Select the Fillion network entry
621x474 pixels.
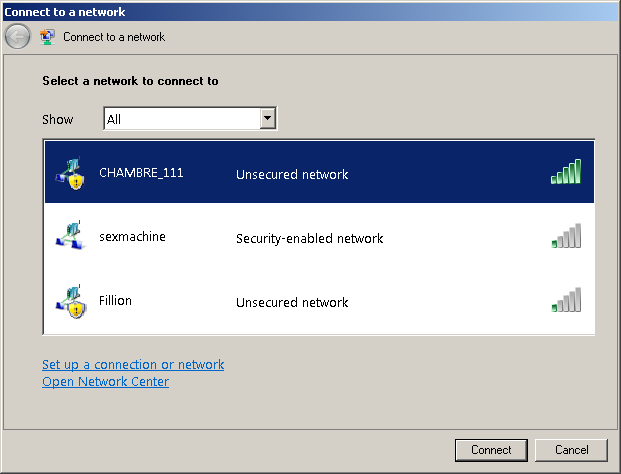319,301
